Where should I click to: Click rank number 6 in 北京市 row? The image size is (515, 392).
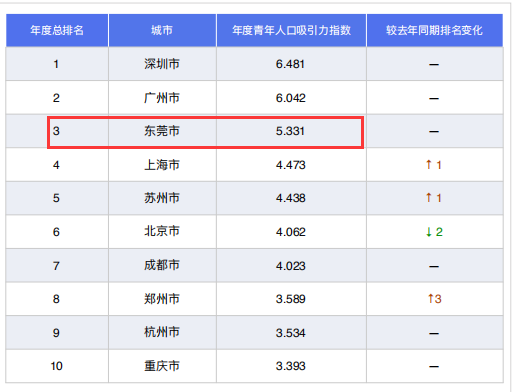tap(56, 232)
